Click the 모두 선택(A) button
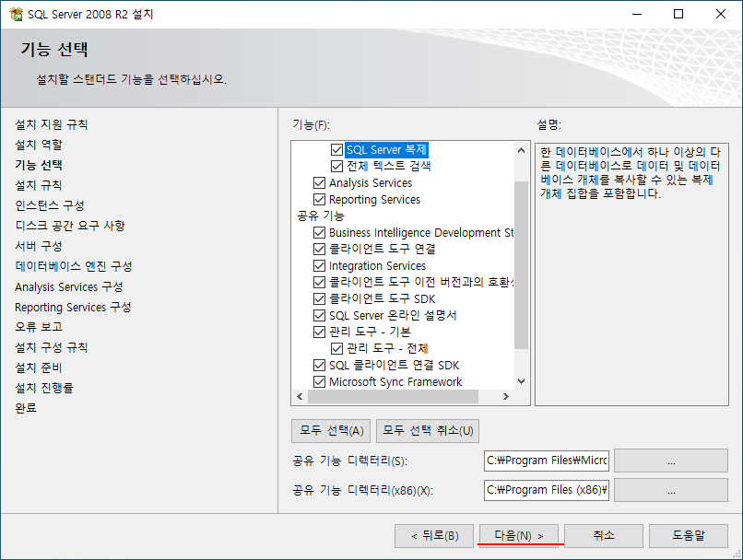Screen dimensions: 743x560 click(331, 431)
